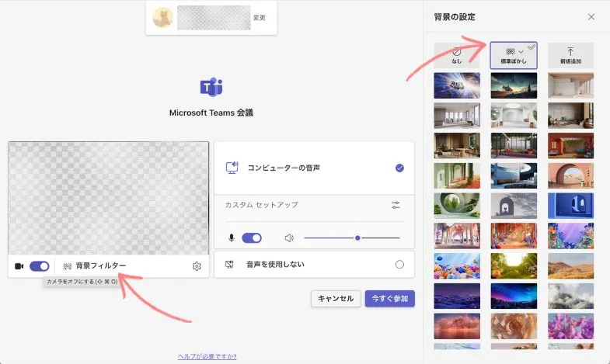Image resolution: width=610 pixels, height=364 pixels.
Task: Mute the microphone toggle switch
Action: coord(252,237)
